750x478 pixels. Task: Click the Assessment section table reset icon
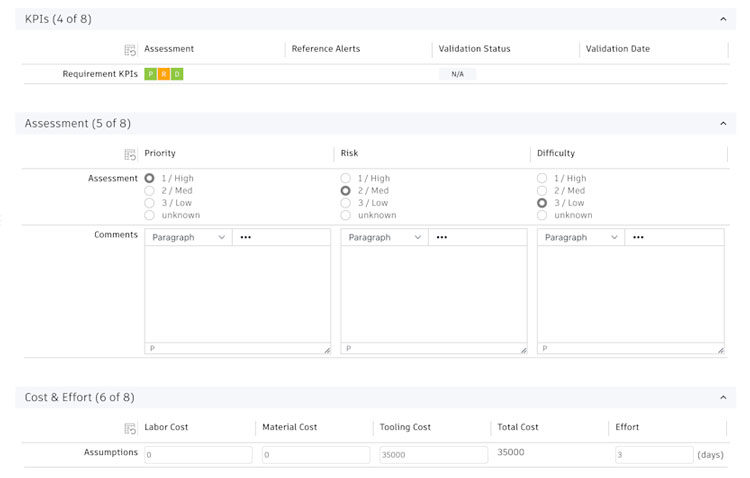130,154
